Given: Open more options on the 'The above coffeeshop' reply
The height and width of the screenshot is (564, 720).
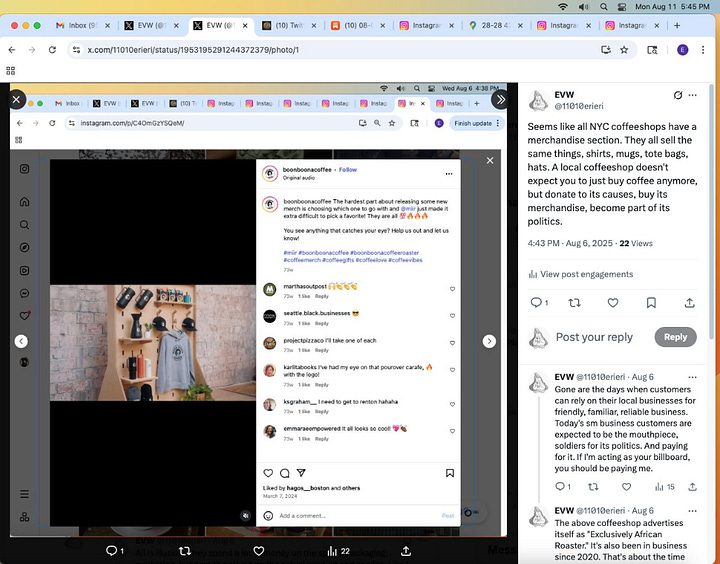Looking at the screenshot, I should coord(692,511).
